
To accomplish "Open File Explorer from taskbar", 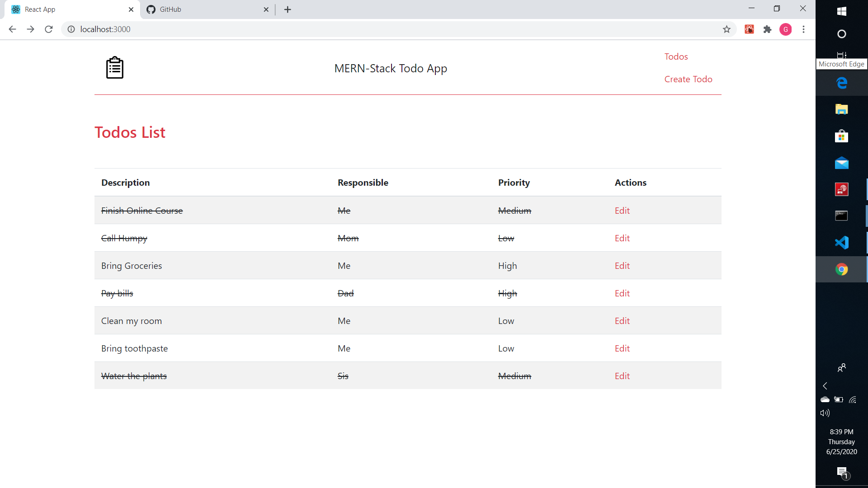I will 841,109.
